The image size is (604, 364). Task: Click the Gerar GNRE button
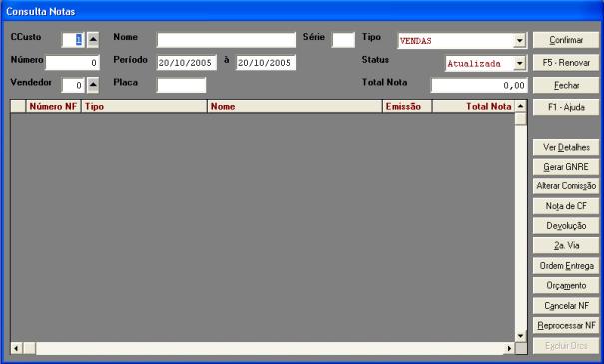[566, 167]
